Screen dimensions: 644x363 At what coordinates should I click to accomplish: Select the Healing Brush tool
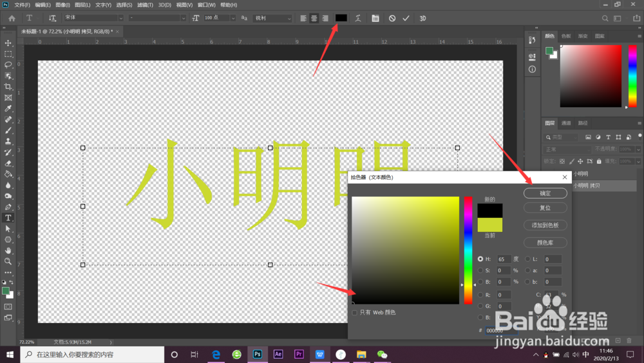coord(8,120)
